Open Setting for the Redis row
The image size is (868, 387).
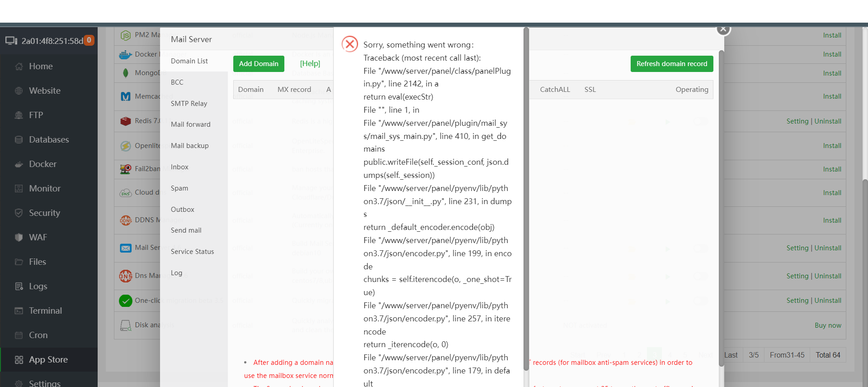tap(797, 121)
